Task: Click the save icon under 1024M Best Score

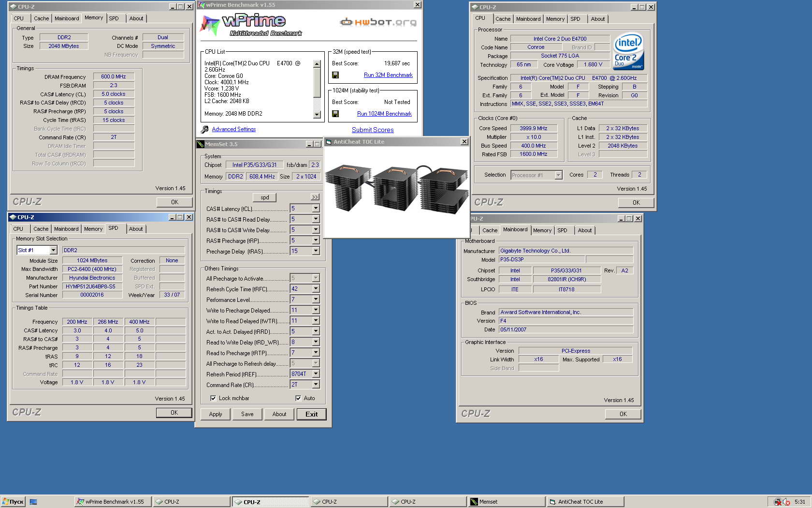Action: [x=335, y=114]
